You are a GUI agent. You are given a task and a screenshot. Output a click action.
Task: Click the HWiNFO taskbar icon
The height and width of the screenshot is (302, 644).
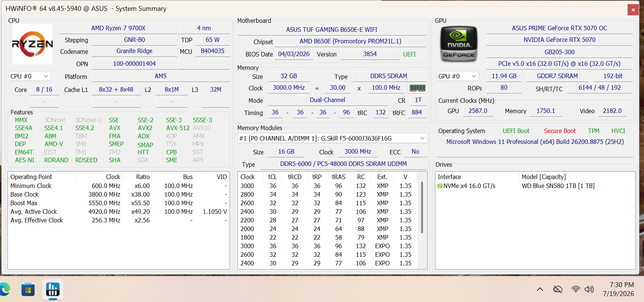(53, 290)
